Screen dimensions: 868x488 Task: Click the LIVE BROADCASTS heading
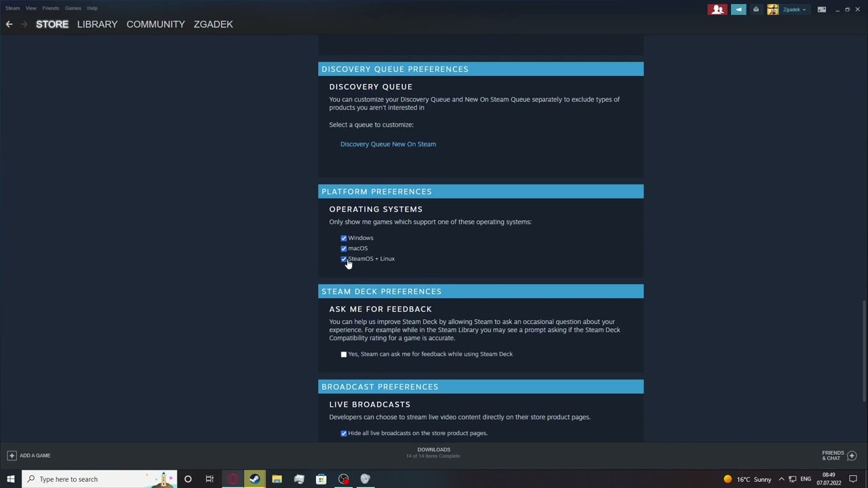370,405
